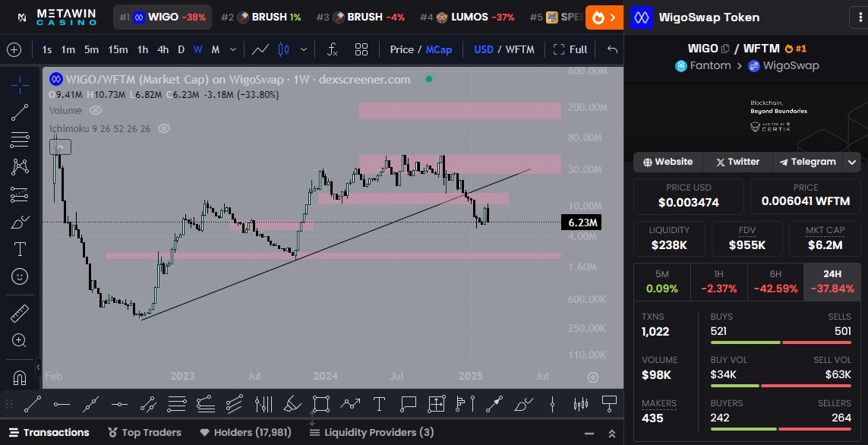The width and height of the screenshot is (868, 445).
Task: Click the undo arrow in chart toolbar
Action: click(x=612, y=50)
